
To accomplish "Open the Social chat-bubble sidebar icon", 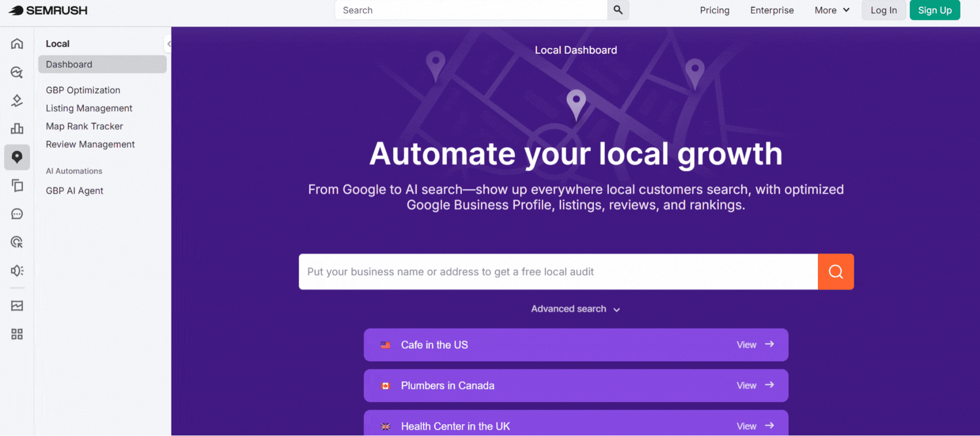I will click(x=17, y=214).
